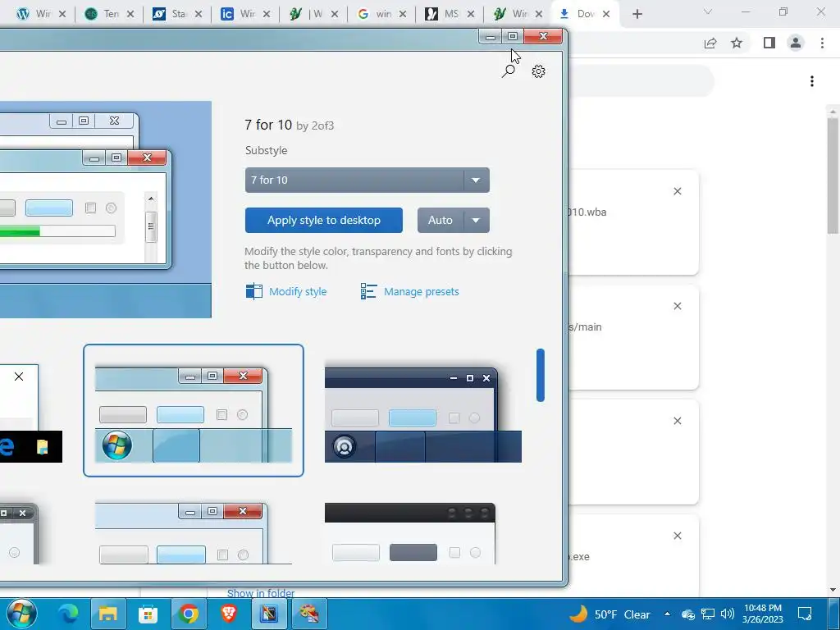Click the Chrome share icon

pos(710,43)
